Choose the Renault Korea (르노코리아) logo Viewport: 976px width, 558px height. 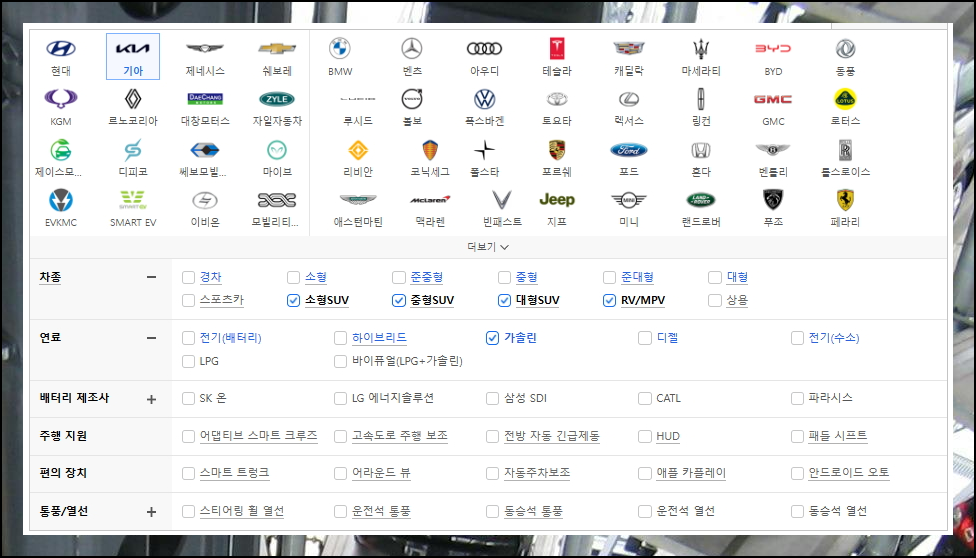click(133, 98)
